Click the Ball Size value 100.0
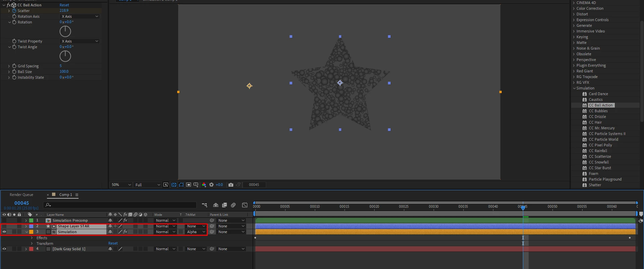 (x=64, y=71)
